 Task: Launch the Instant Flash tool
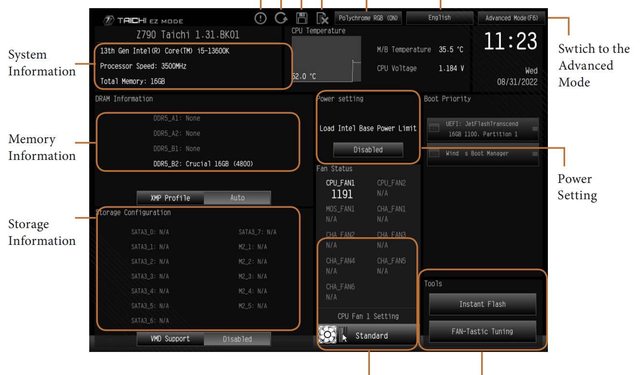(482, 304)
